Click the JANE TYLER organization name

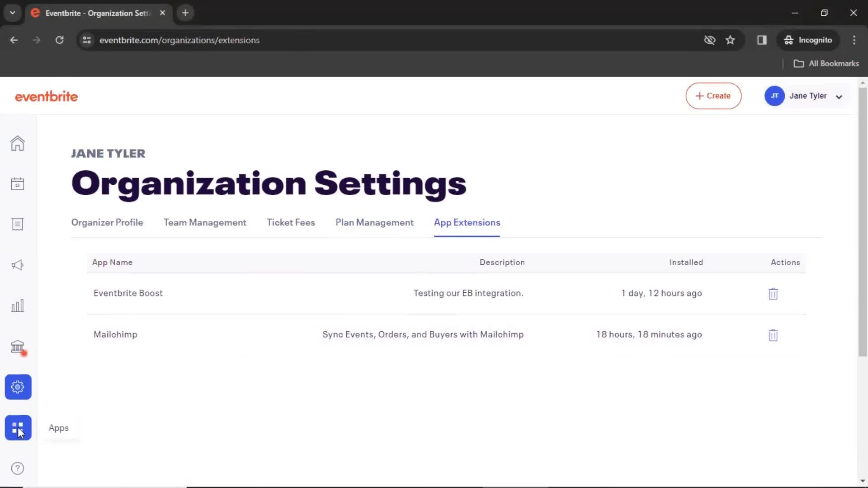(x=108, y=154)
